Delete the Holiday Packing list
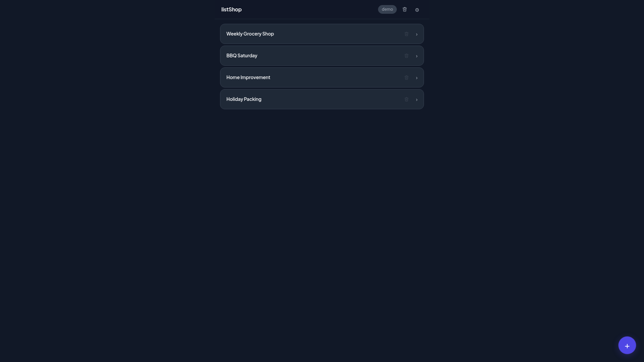The height and width of the screenshot is (362, 644). click(x=406, y=99)
